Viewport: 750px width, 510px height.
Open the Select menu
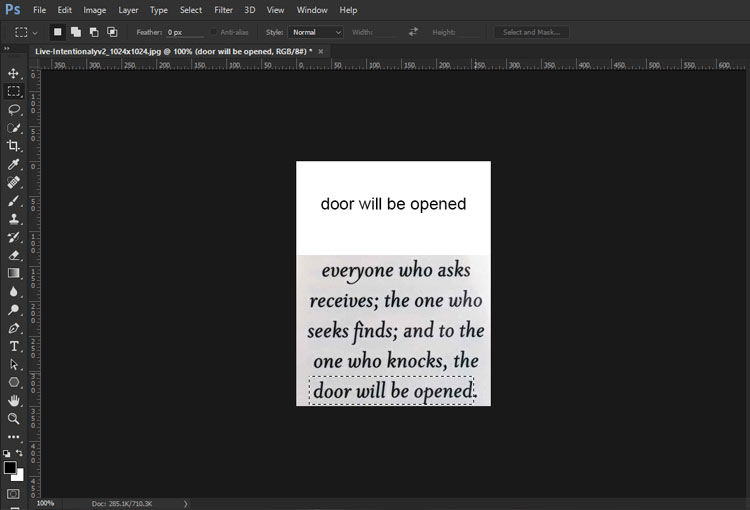point(191,10)
